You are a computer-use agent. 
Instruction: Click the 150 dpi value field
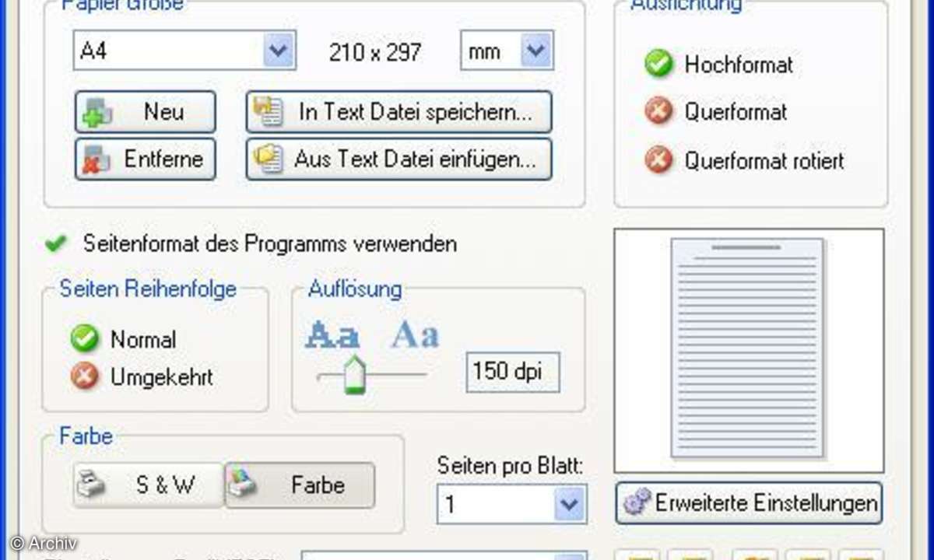[513, 372]
